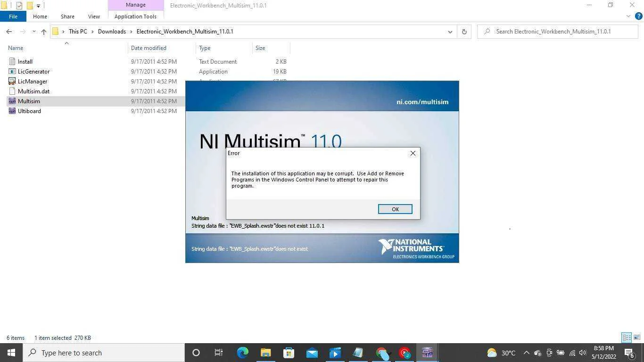The height and width of the screenshot is (362, 644).
Task: Open the address bar history dropdown
Action: pos(450,32)
